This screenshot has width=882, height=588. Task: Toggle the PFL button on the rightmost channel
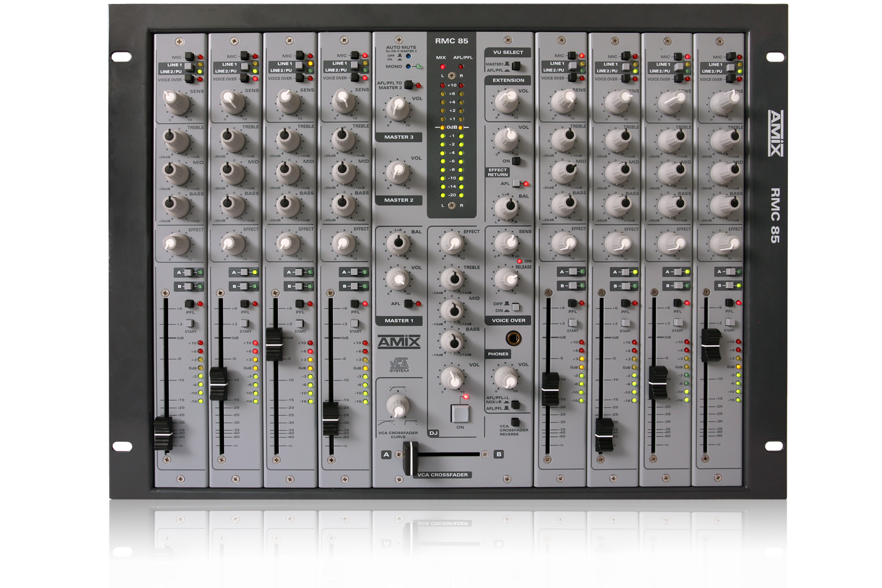[x=730, y=303]
